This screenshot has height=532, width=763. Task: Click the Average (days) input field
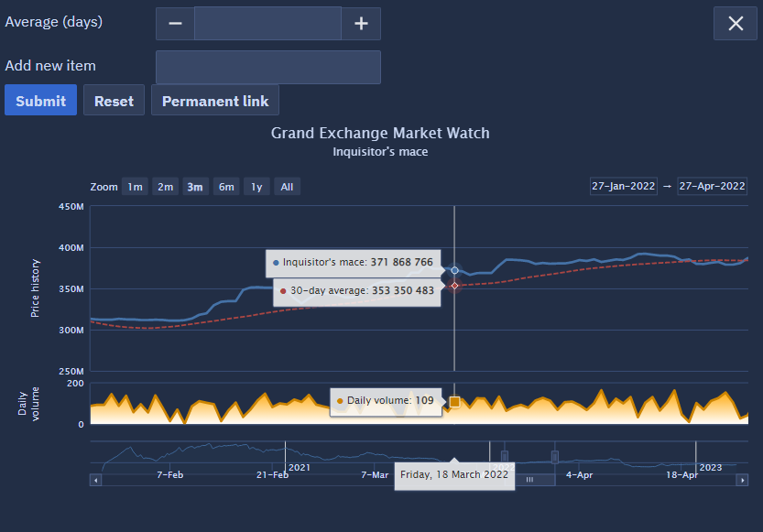click(x=267, y=23)
